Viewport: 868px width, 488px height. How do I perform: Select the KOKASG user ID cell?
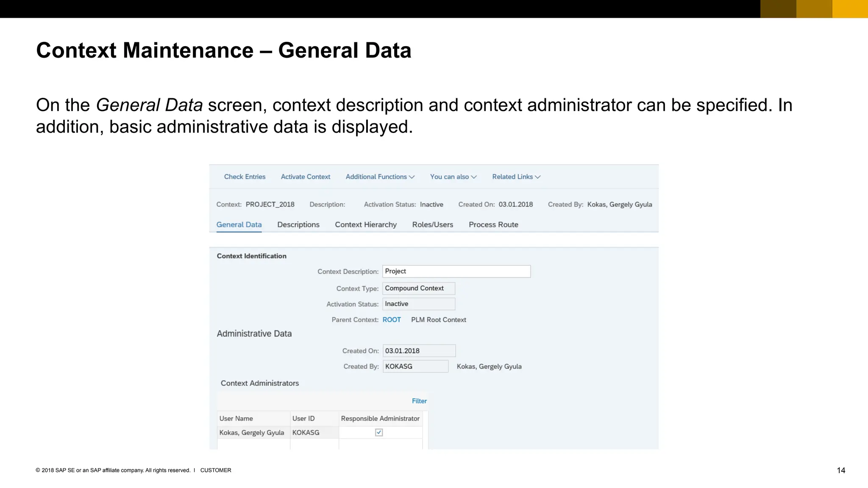(314, 433)
